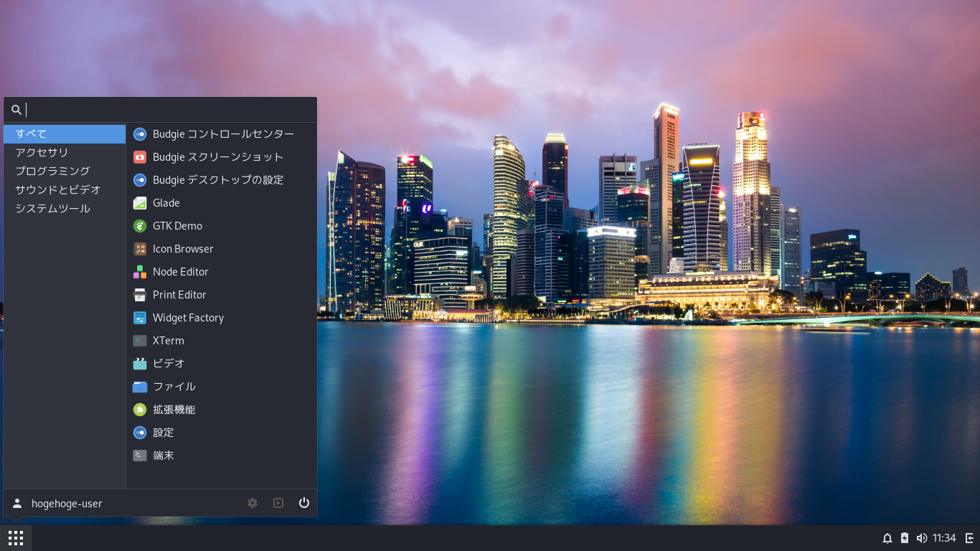Image resolution: width=980 pixels, height=551 pixels.
Task: Click the play-box icon in the menu footer
Action: click(278, 503)
